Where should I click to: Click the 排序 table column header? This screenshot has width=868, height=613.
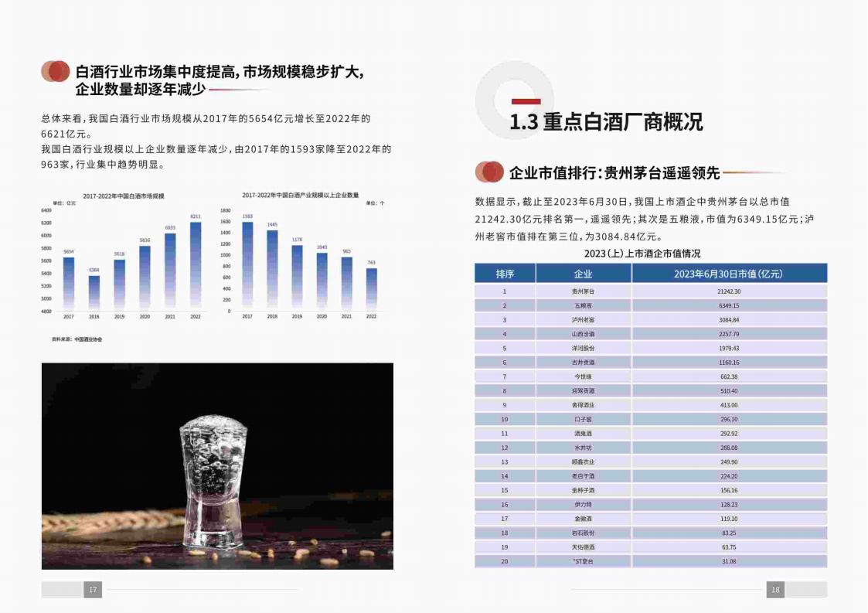[505, 274]
